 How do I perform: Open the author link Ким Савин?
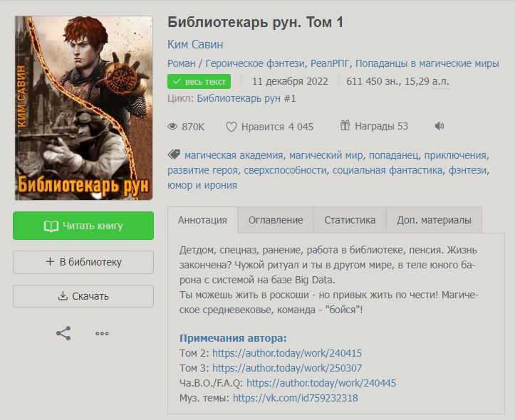[195, 44]
